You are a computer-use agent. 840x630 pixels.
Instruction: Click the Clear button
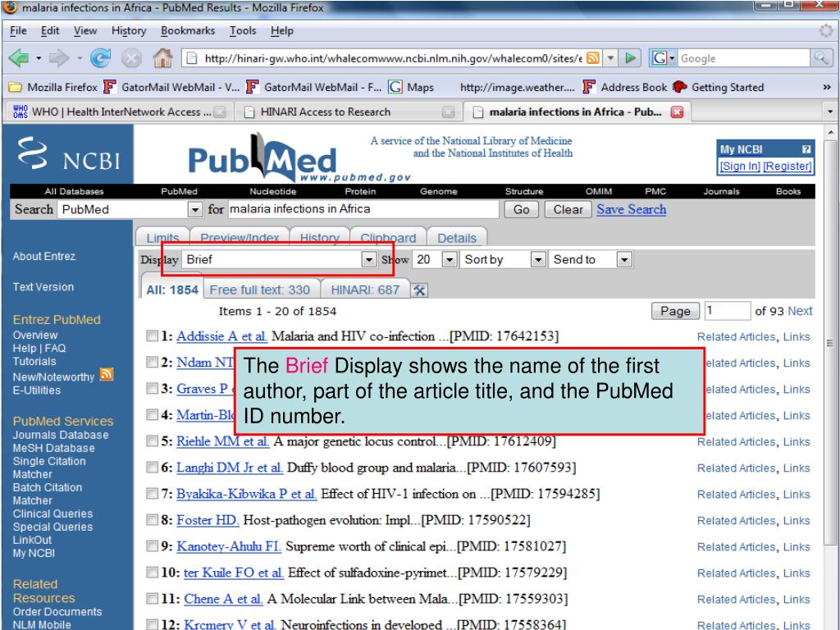(x=568, y=209)
